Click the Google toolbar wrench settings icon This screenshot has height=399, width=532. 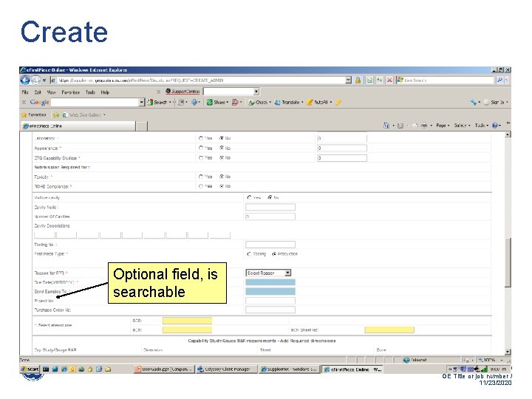[474, 102]
